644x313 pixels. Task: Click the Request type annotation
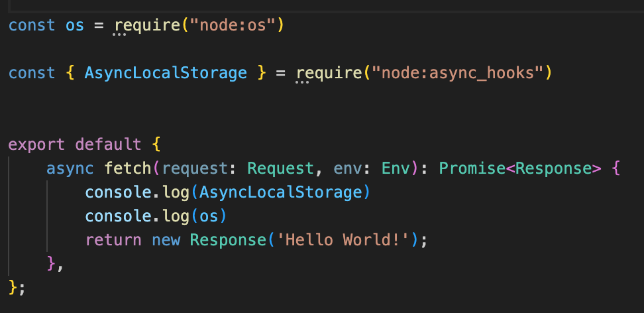coord(276,168)
